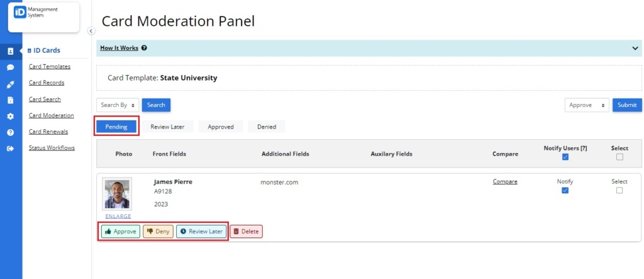This screenshot has width=644, height=279.
Task: Open the settings gear sidebar icon
Action: (11, 117)
